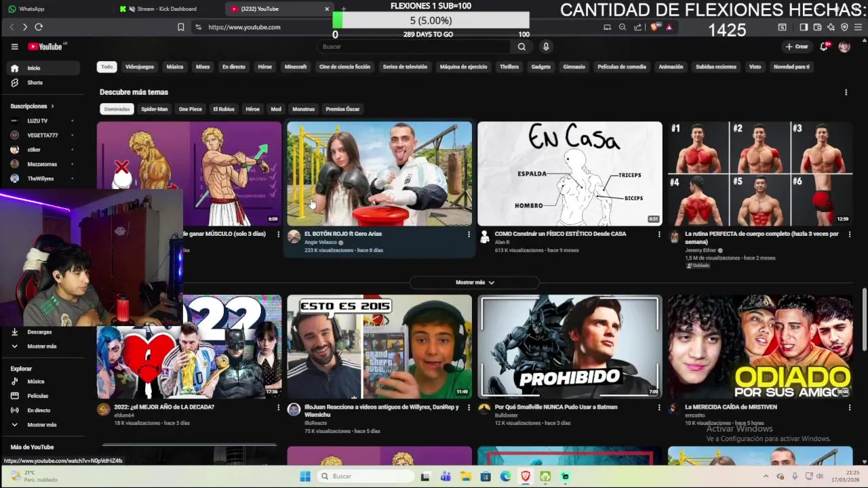Expand the Mostrar más topics button
The image size is (868, 488).
tap(475, 283)
